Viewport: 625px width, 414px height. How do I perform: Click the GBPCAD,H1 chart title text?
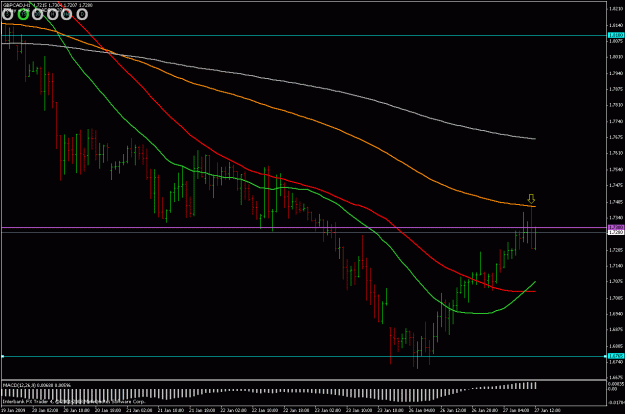coord(16,5)
